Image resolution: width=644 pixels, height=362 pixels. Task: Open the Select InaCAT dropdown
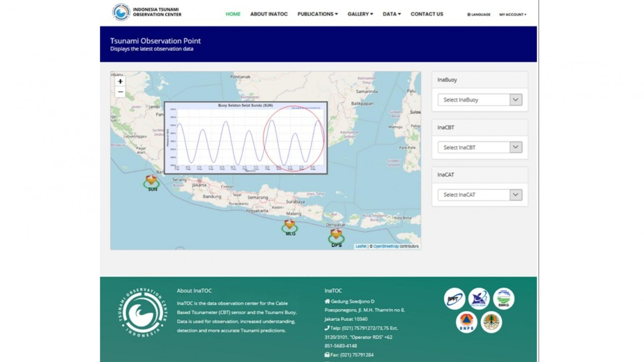point(480,194)
